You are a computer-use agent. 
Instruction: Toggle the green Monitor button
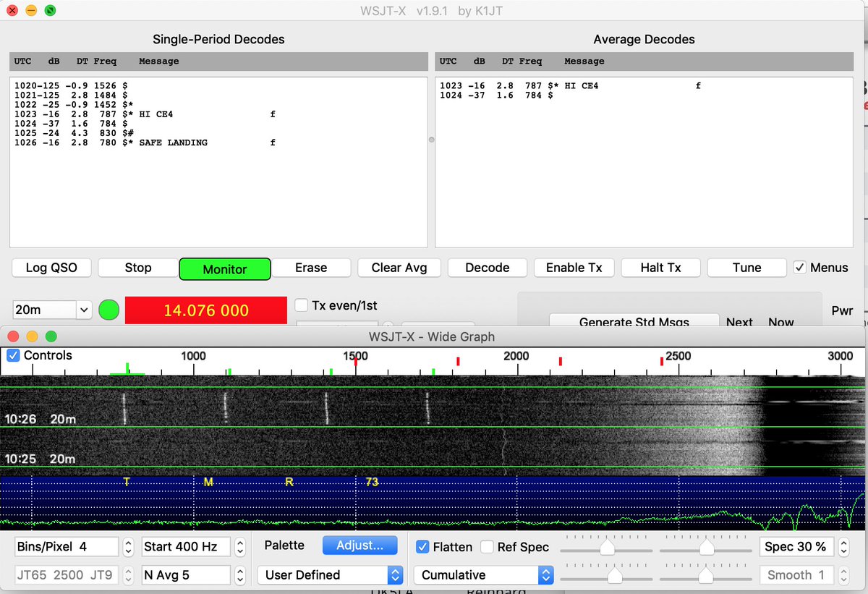point(225,268)
